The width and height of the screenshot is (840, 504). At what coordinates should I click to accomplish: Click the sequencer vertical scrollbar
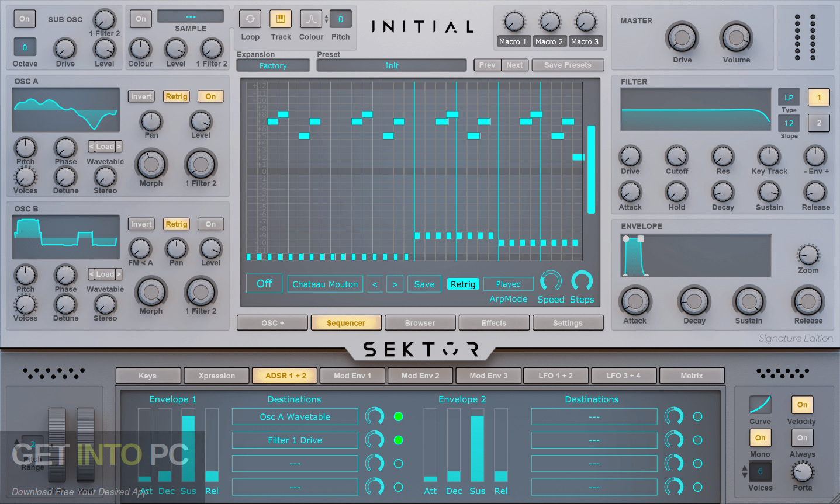click(591, 169)
